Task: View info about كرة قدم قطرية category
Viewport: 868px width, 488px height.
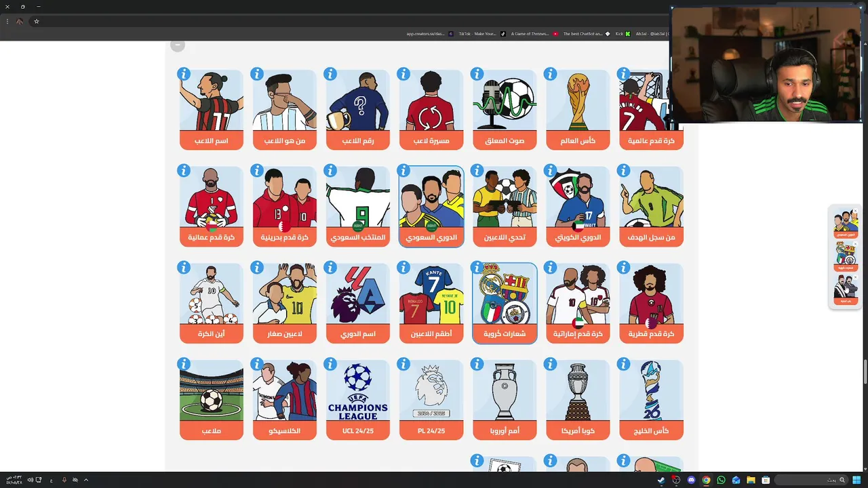Action: pyautogui.click(x=623, y=268)
